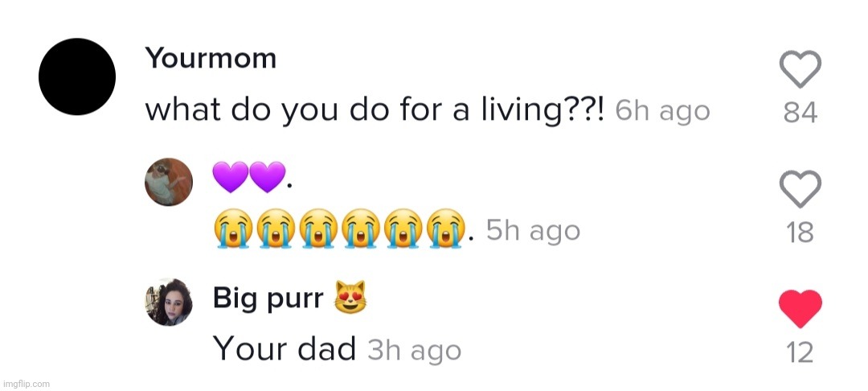Click the '6h ago' timestamp
This screenshot has height=391, width=868.
pyautogui.click(x=662, y=113)
